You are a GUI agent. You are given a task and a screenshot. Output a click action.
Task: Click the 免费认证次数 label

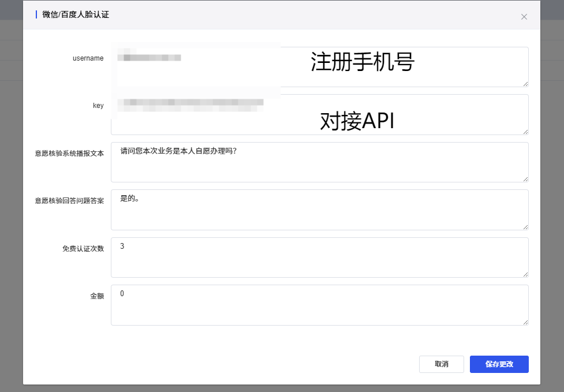[x=83, y=249]
